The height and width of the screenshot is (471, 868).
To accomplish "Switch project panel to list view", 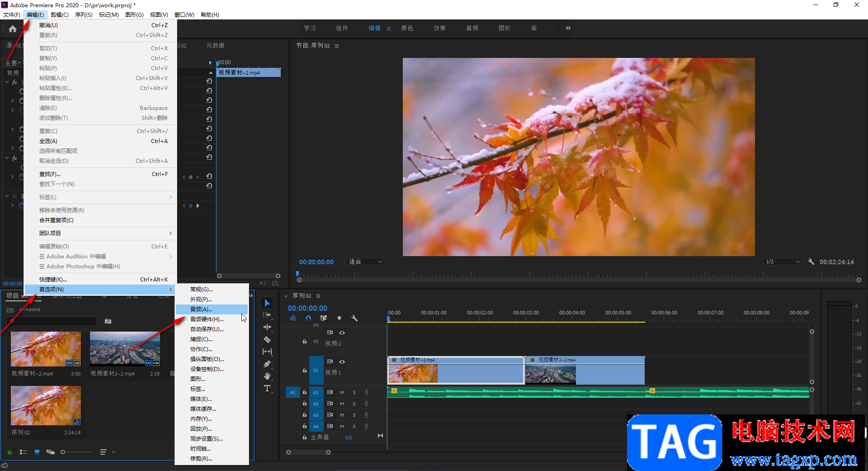I will (24, 452).
